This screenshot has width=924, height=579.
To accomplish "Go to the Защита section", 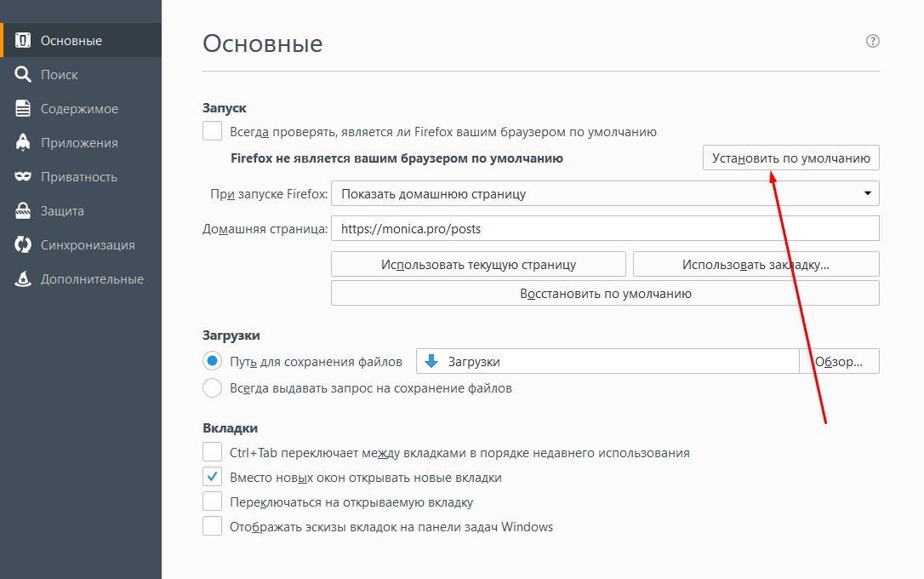I will pos(81,210).
